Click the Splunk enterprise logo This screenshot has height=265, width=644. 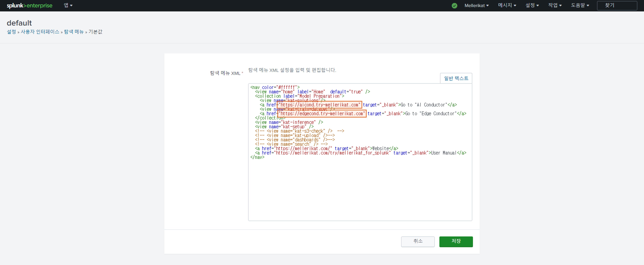pos(30,6)
